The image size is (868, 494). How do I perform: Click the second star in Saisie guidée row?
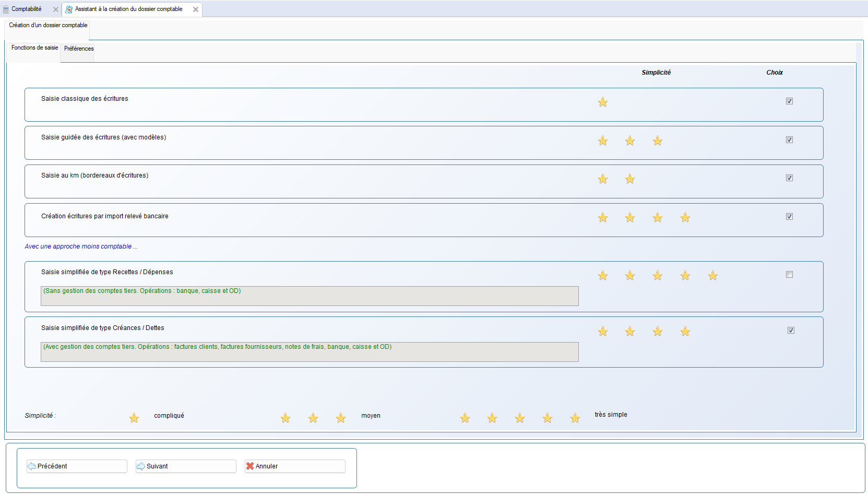630,140
